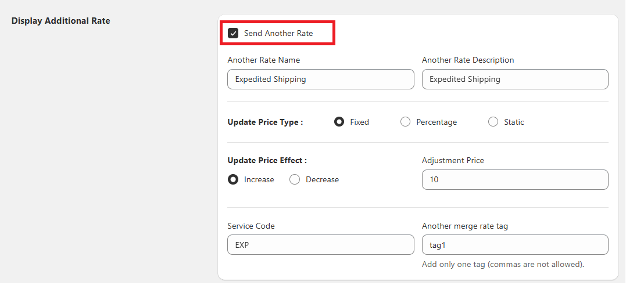644x296 pixels.
Task: Click the 'Add only one tag' hint text
Action: [503, 265]
